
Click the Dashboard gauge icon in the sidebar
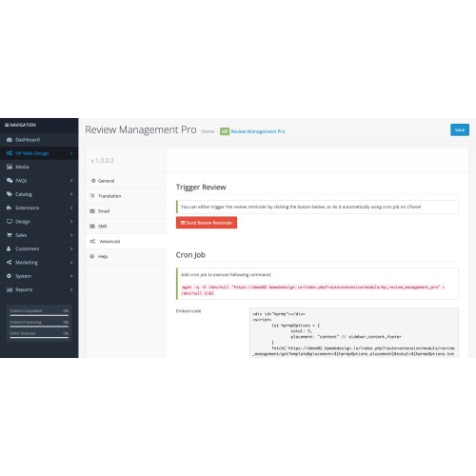pos(10,140)
